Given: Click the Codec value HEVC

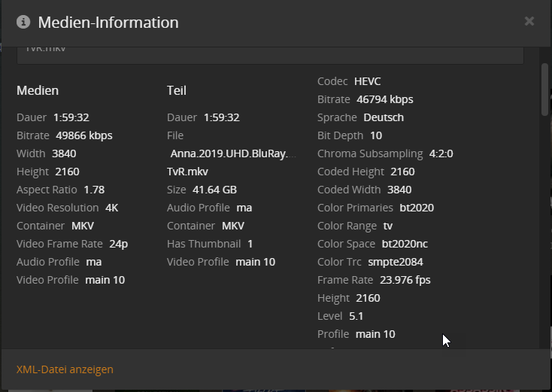Looking at the screenshot, I should point(368,81).
